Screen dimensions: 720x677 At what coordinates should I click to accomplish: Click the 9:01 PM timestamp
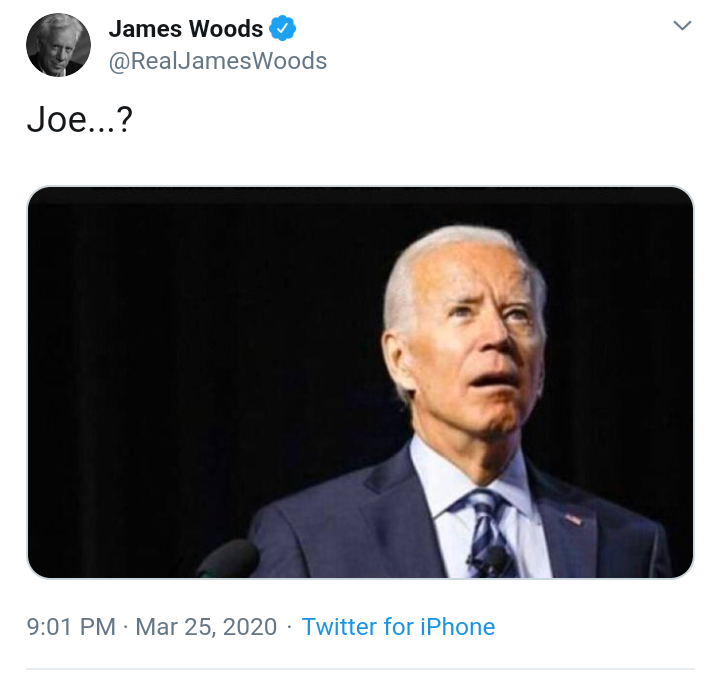pyautogui.click(x=71, y=627)
